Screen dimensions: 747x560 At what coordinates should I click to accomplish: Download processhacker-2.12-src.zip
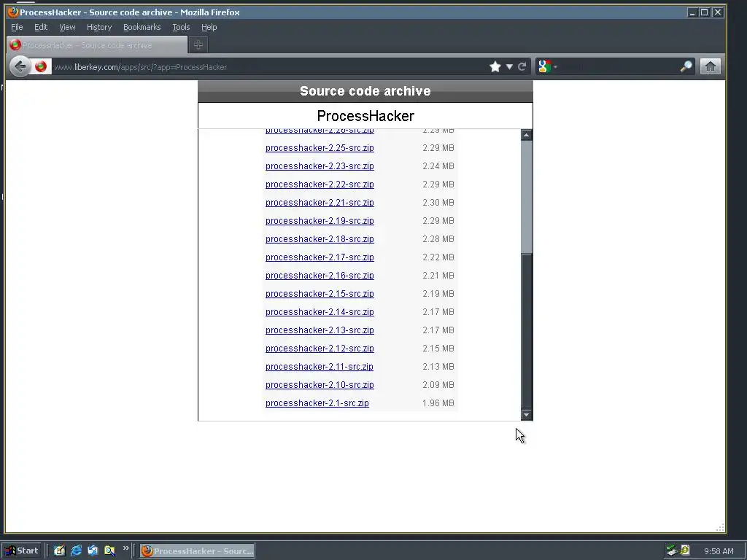click(320, 349)
